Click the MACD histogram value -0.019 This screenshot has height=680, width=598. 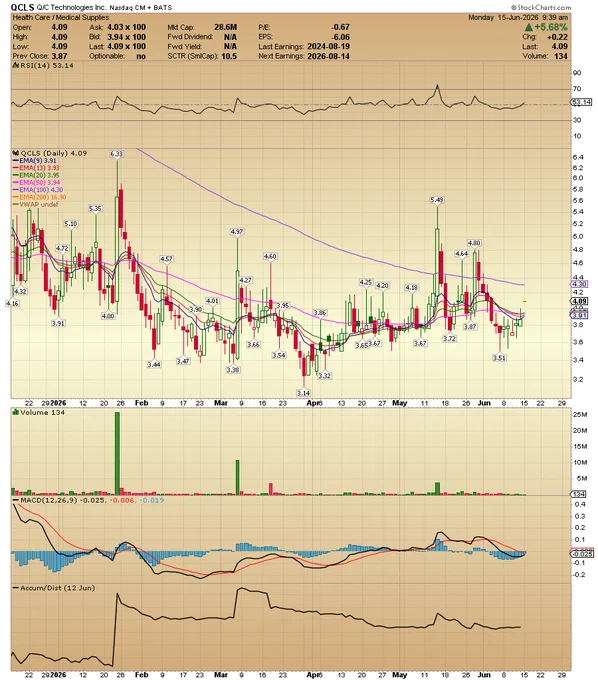(151, 500)
